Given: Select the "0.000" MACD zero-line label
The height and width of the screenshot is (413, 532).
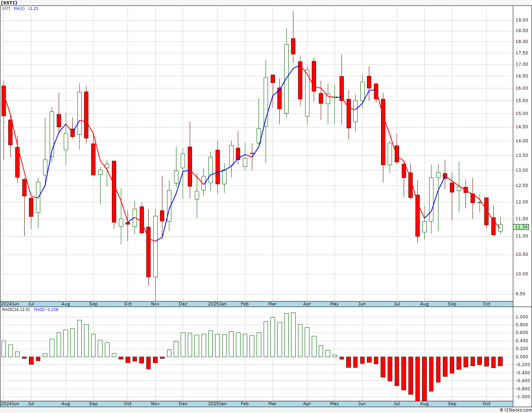Looking at the screenshot, I should (x=522, y=357).
